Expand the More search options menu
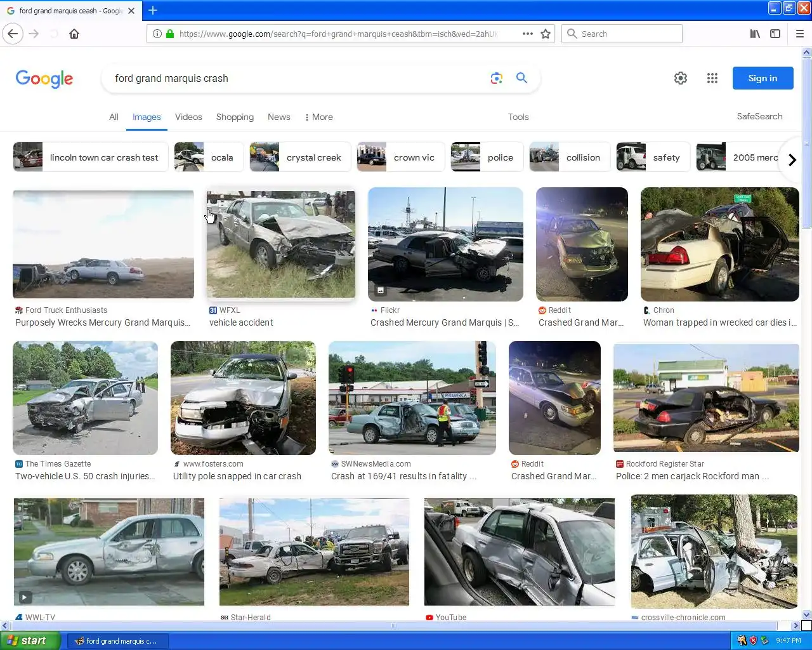812x650 pixels. click(x=319, y=117)
